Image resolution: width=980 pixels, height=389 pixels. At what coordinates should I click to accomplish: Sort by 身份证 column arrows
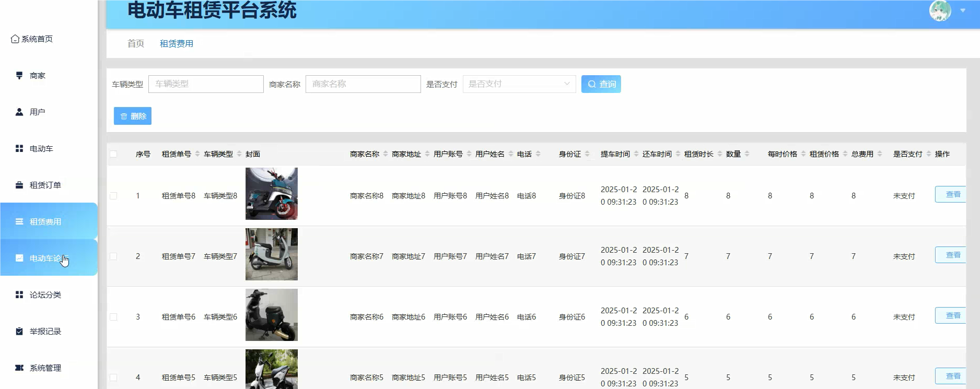587,154
